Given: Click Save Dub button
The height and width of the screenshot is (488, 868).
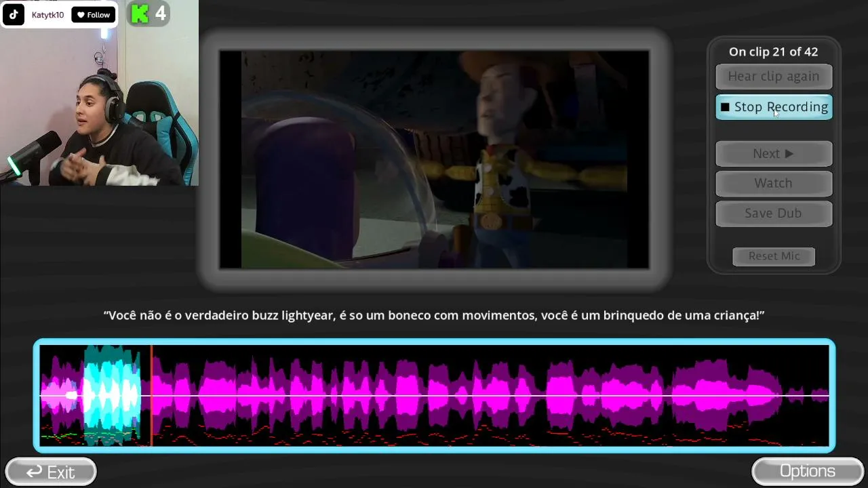Looking at the screenshot, I should pyautogui.click(x=774, y=213).
